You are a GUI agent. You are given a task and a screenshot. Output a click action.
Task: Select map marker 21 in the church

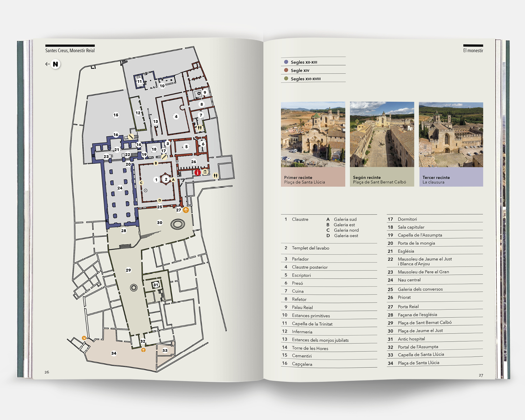(x=117, y=149)
